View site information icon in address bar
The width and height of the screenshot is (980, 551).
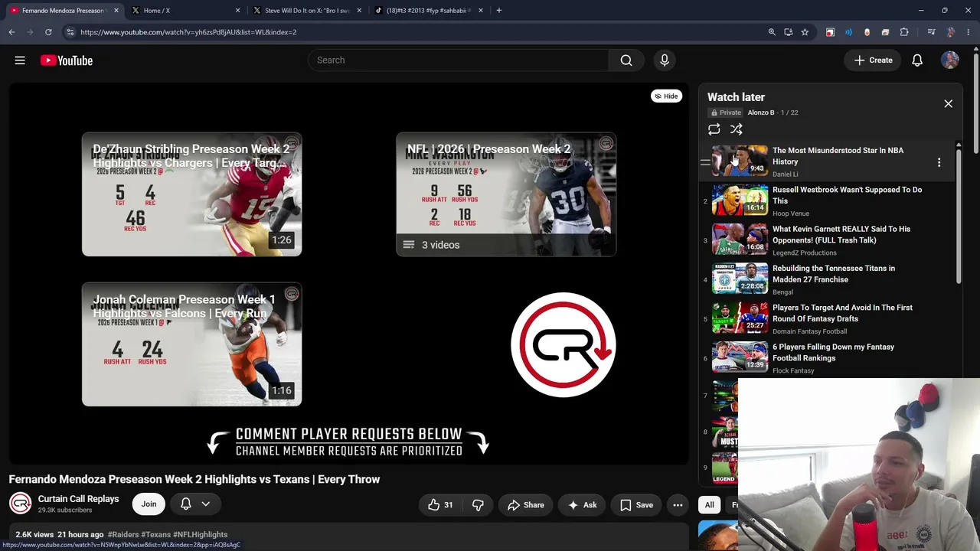click(70, 32)
